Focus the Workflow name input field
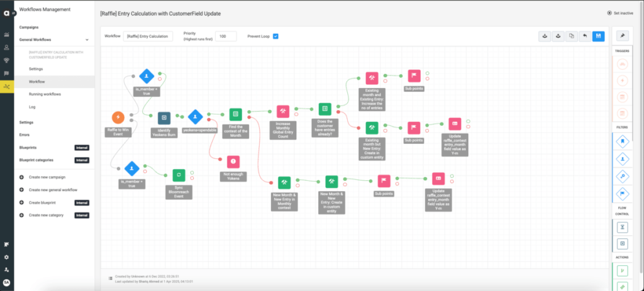644x291 pixels. coord(148,36)
